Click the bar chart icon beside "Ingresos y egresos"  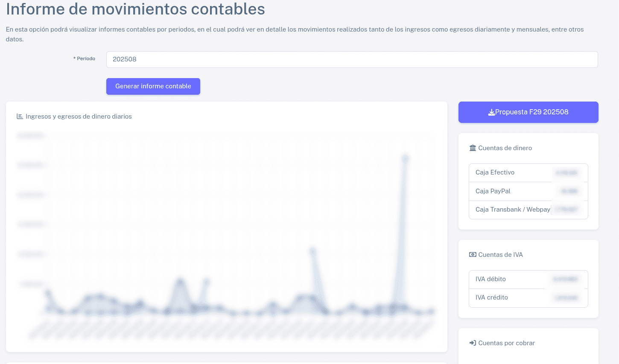pyautogui.click(x=20, y=116)
